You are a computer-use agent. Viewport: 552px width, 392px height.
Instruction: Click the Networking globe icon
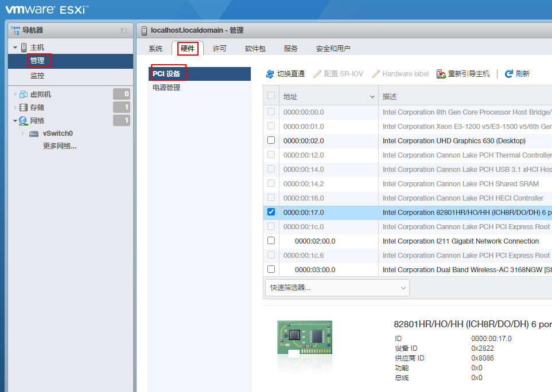(x=23, y=120)
